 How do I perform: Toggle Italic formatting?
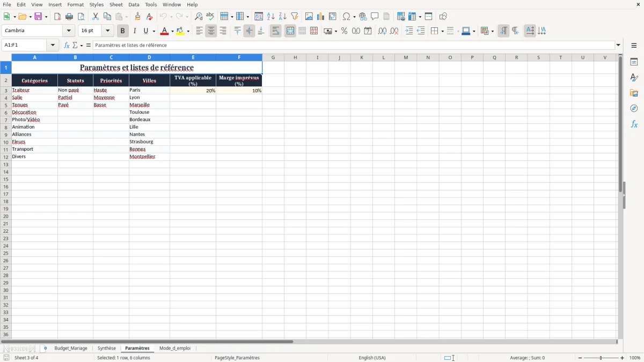click(x=134, y=31)
